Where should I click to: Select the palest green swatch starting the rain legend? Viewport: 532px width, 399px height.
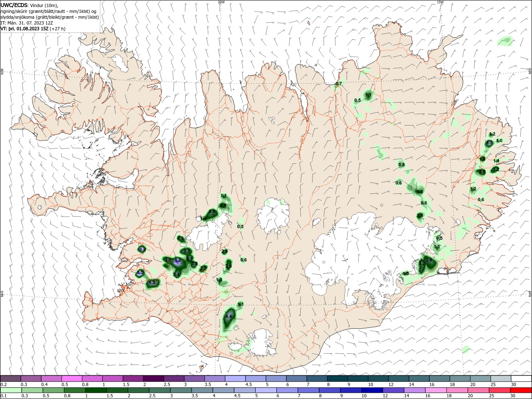(x=10, y=390)
